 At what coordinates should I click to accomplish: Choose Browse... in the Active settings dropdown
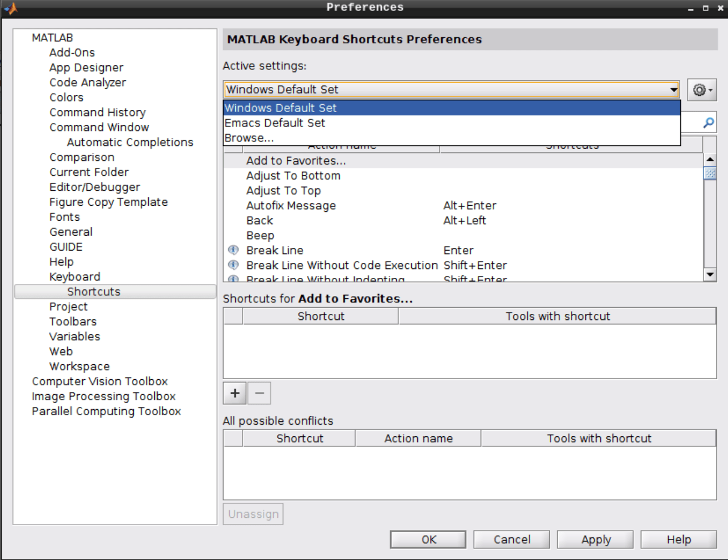tap(250, 138)
